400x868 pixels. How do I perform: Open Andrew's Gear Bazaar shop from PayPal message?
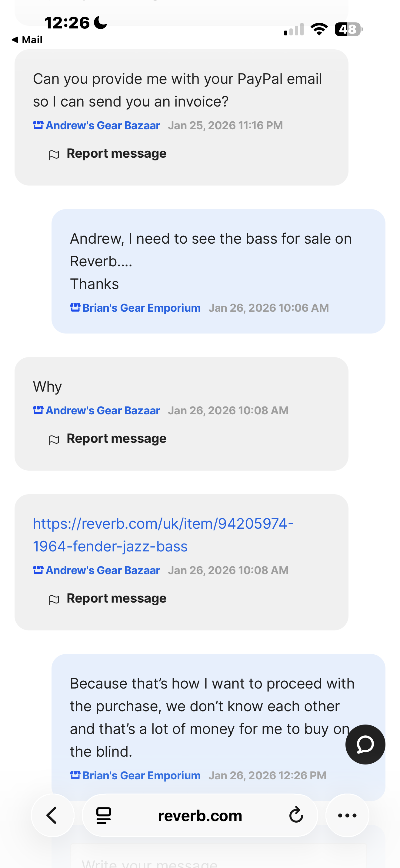point(102,125)
